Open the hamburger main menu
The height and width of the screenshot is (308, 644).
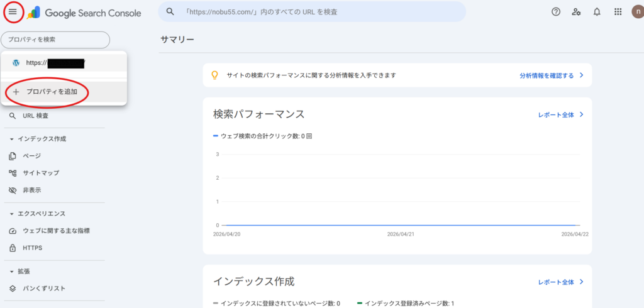coord(13,11)
